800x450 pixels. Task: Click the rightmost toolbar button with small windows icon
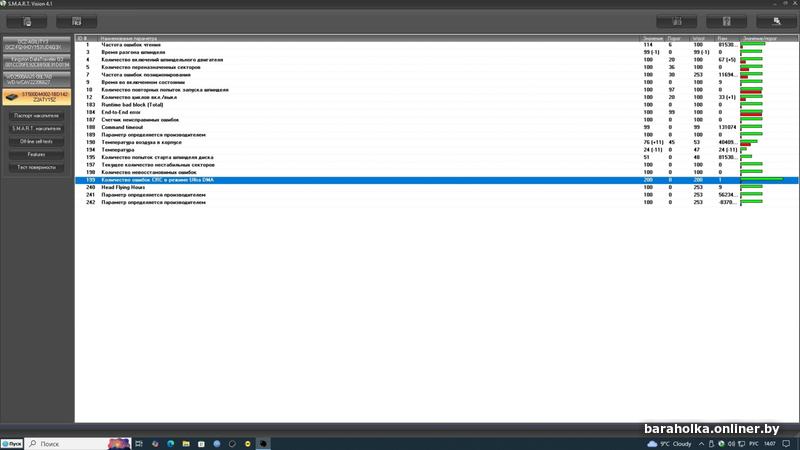click(777, 21)
